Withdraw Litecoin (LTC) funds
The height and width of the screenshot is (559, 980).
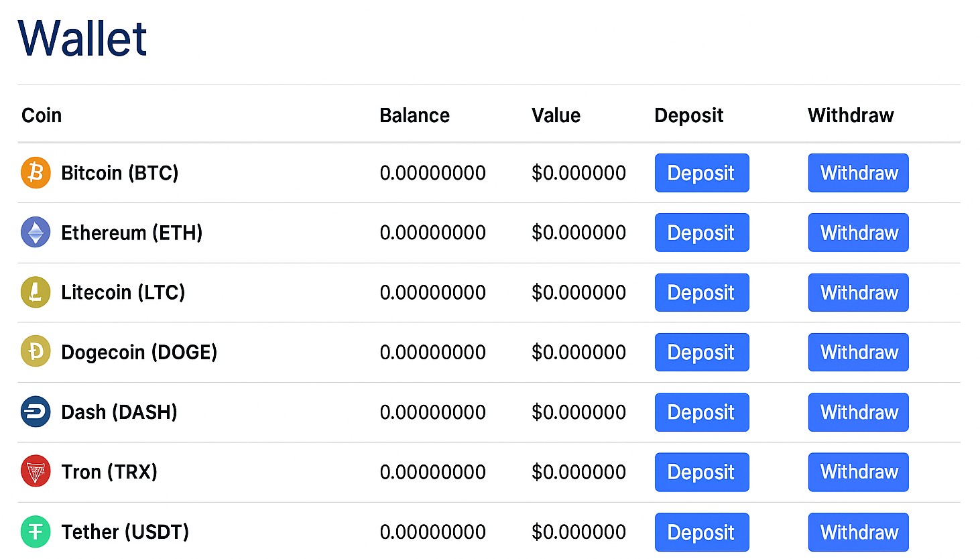pos(859,292)
